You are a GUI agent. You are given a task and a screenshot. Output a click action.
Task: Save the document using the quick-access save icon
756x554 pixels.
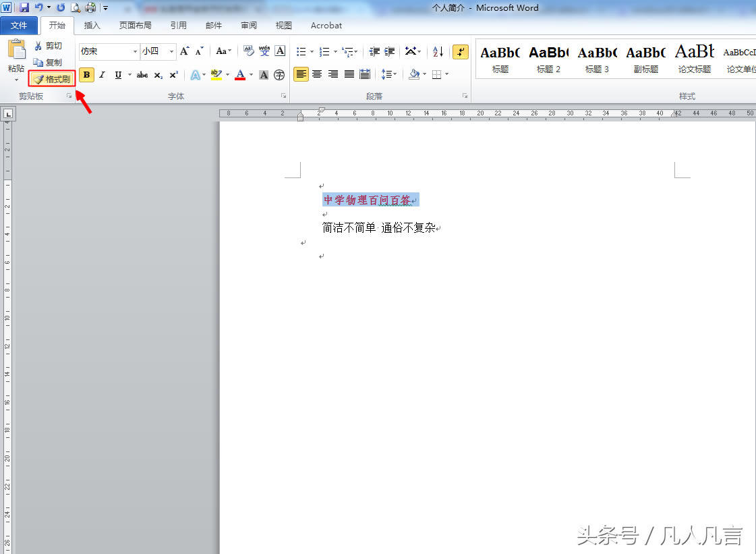coord(24,7)
